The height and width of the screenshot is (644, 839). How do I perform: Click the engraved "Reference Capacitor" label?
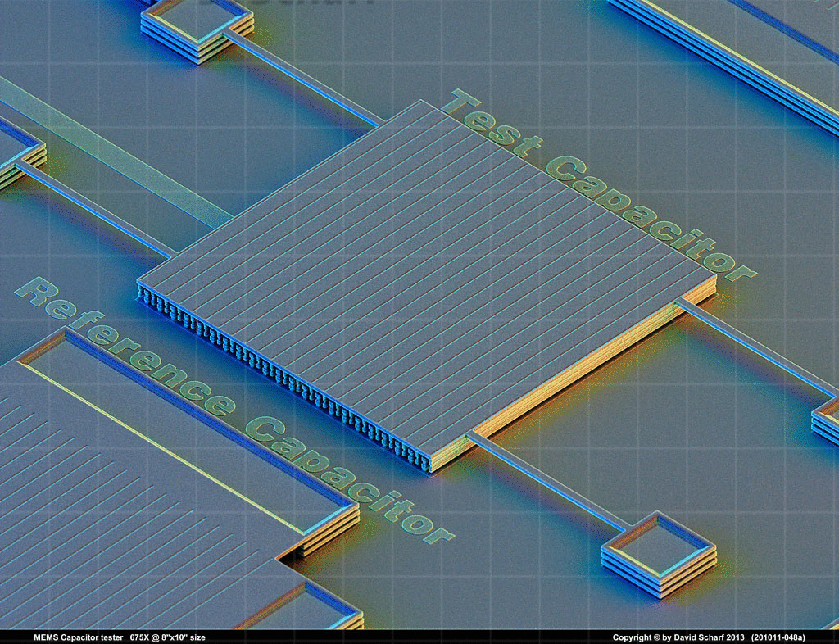(x=234, y=410)
